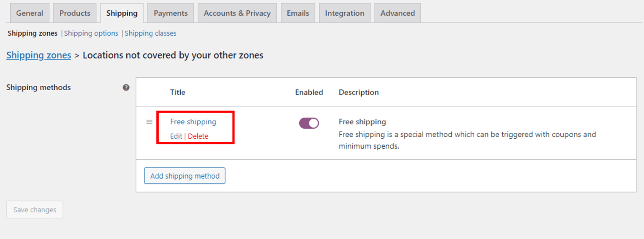Toggle Free shipping enabled switch off
The image size is (644, 239).
[309, 123]
